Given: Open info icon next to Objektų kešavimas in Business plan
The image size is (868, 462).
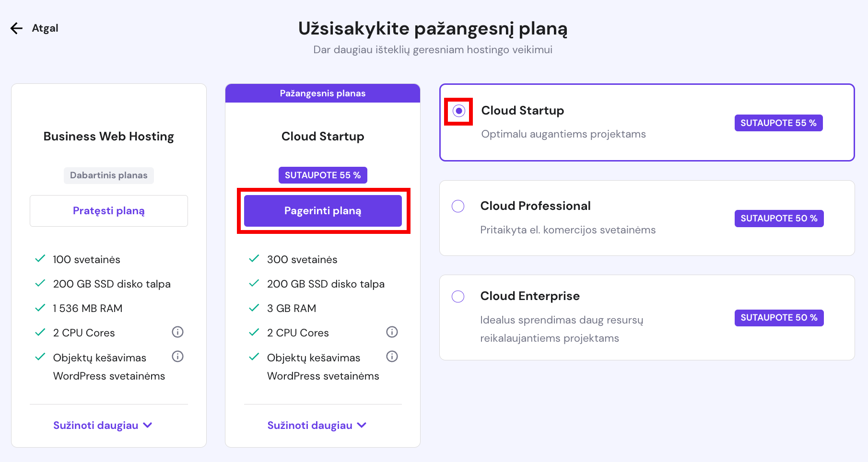Looking at the screenshot, I should tap(178, 356).
